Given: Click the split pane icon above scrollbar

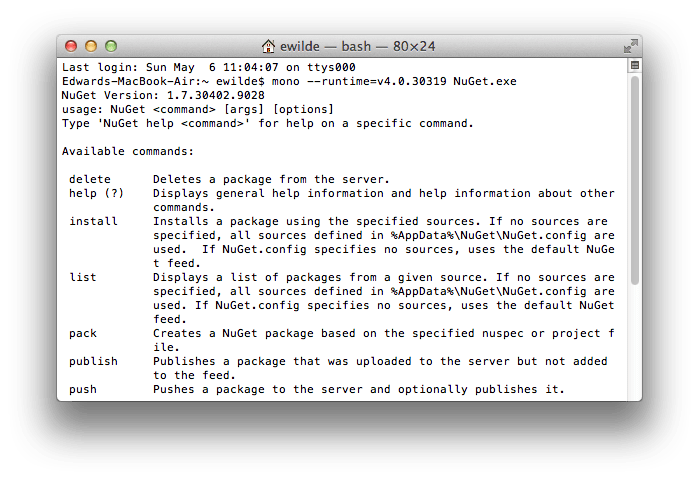Looking at the screenshot, I should pyautogui.click(x=634, y=66).
